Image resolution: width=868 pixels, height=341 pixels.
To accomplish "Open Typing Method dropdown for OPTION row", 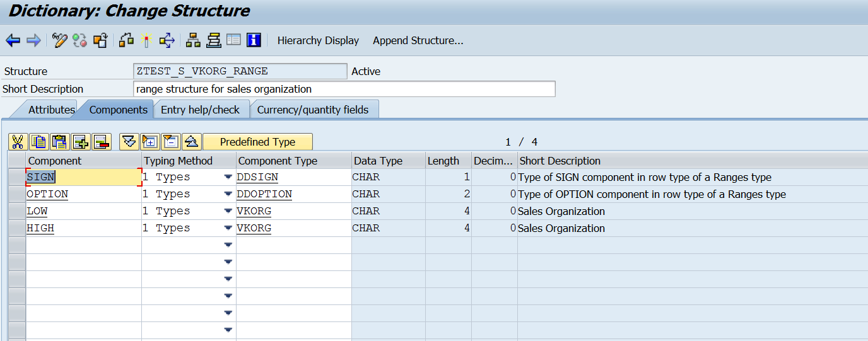I will click(x=228, y=195).
